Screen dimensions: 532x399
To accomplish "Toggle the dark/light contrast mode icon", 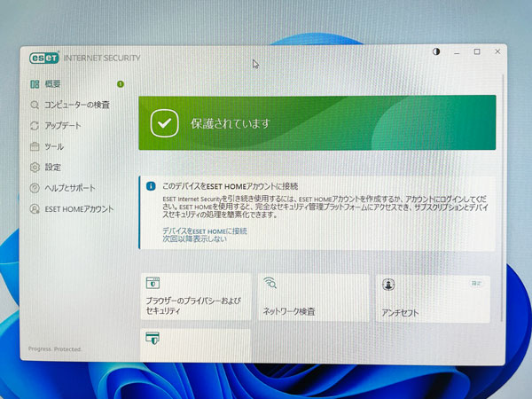I will [x=436, y=51].
